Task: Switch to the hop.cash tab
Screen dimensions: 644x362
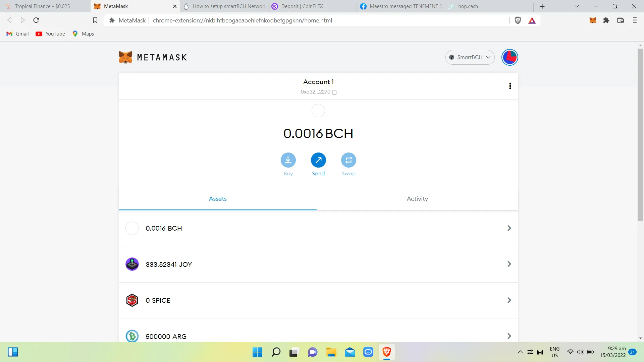Action: coord(489,6)
